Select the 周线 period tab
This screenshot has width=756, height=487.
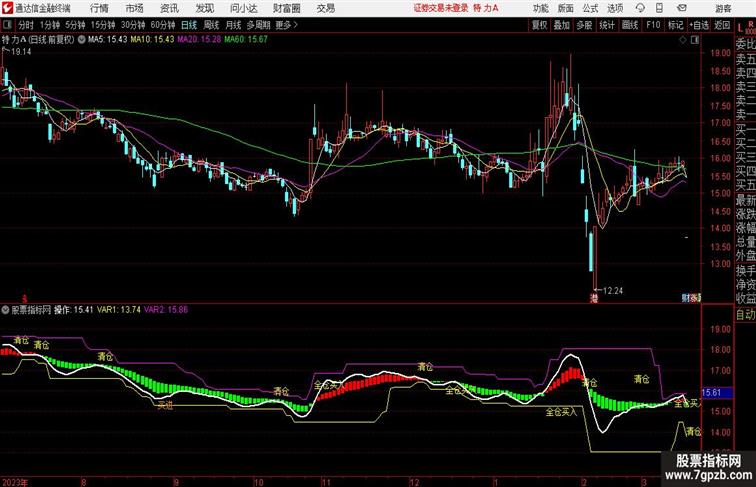point(211,25)
